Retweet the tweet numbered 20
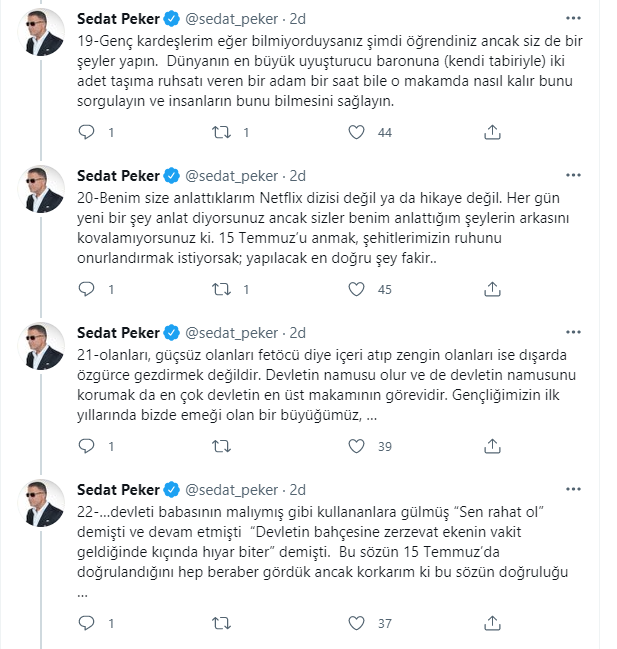Image resolution: width=617 pixels, height=649 pixels. tap(221, 289)
